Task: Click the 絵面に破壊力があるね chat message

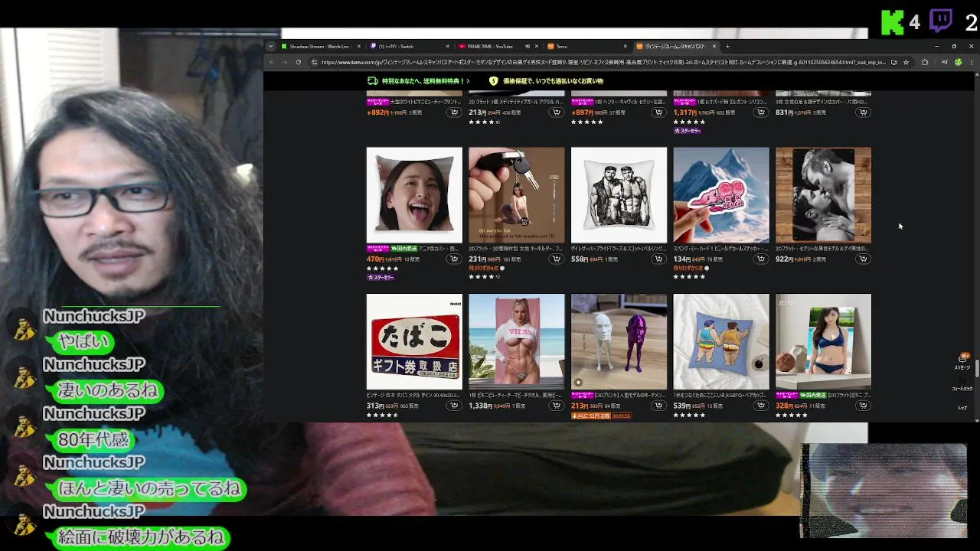Action: point(141,537)
